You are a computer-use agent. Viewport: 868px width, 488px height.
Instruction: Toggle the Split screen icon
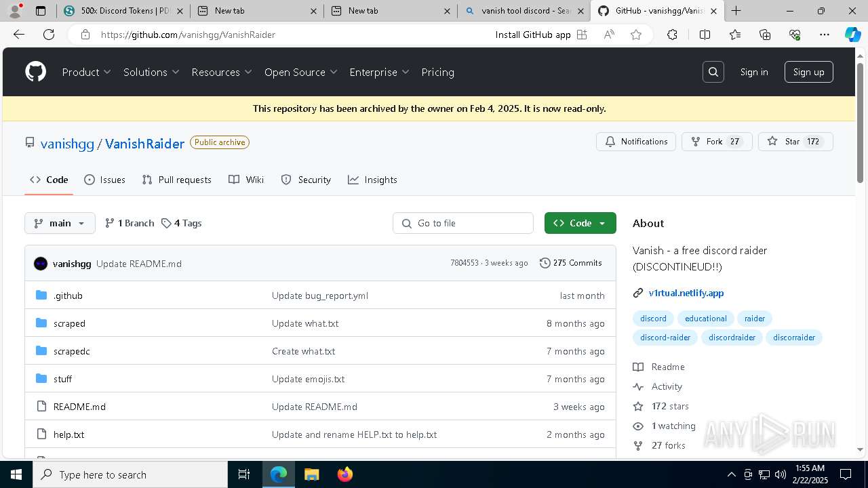pyautogui.click(x=705, y=35)
